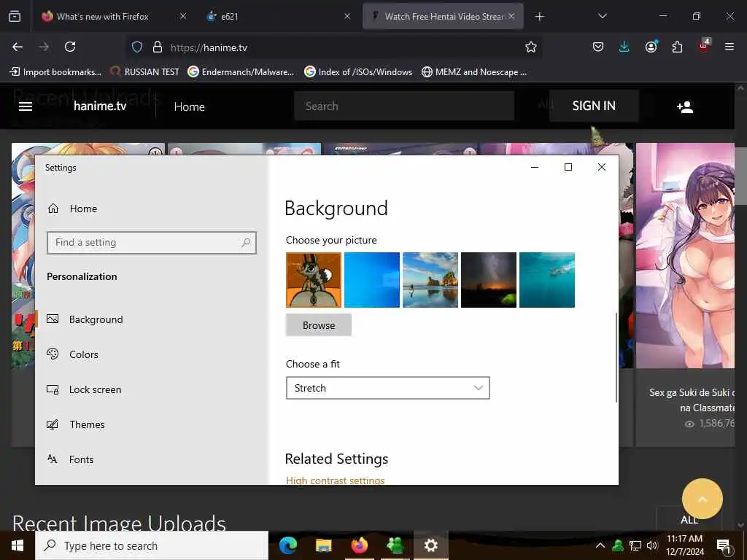The height and width of the screenshot is (560, 747).
Task: Go to Settings Home
Action: coord(72,209)
